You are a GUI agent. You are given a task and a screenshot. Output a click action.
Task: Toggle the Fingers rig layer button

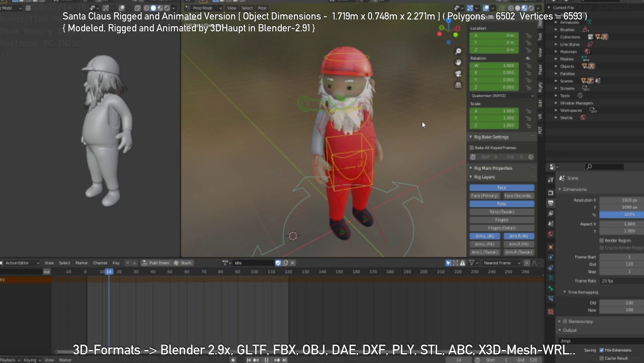pyautogui.click(x=502, y=220)
